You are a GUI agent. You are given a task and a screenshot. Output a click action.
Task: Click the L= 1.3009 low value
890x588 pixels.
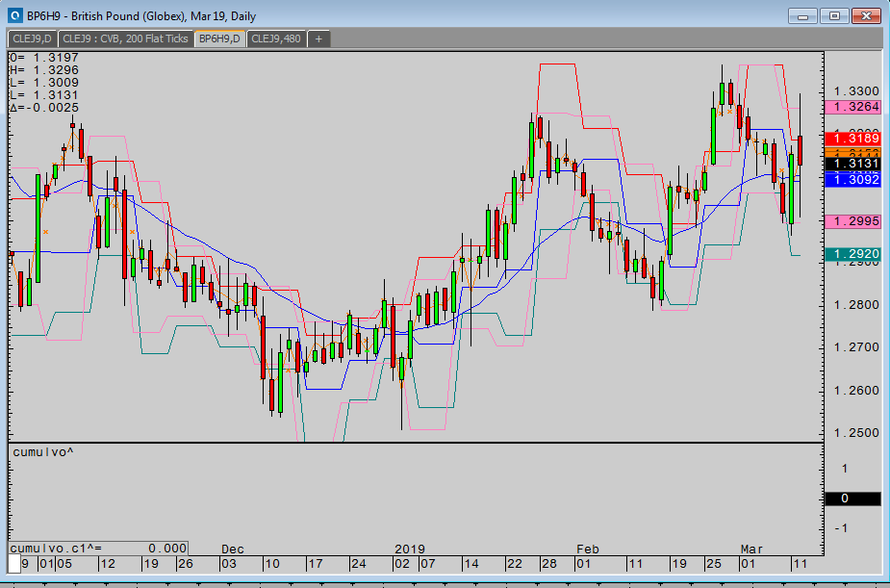44,83
